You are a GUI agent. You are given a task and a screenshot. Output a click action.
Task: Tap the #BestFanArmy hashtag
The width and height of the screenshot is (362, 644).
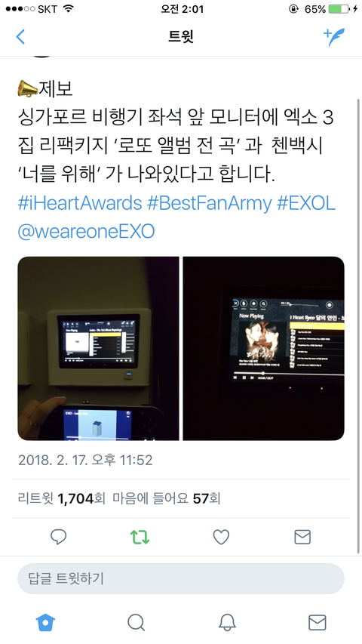[210, 203]
